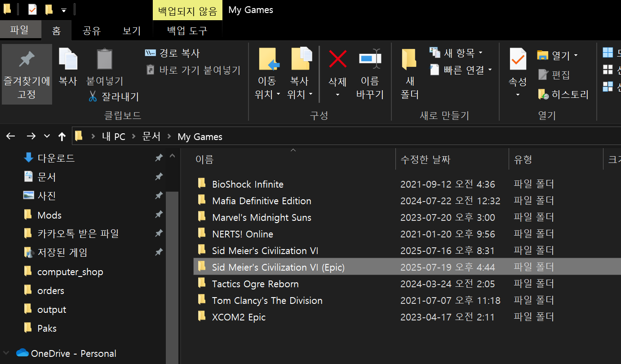
Task: Sort by the 유형 (Type) column
Action: pos(556,159)
